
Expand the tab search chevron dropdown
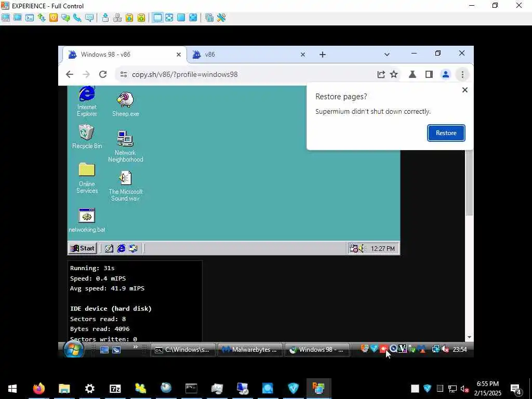click(387, 54)
